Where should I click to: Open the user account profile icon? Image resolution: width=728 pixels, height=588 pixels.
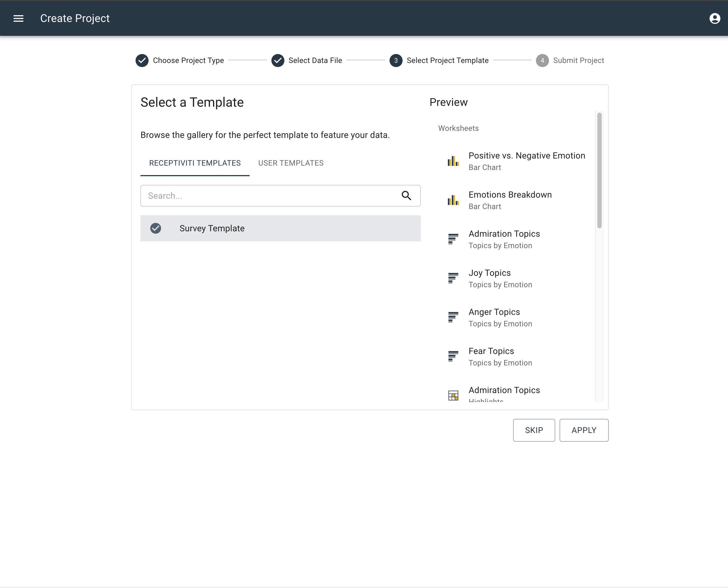(x=714, y=18)
